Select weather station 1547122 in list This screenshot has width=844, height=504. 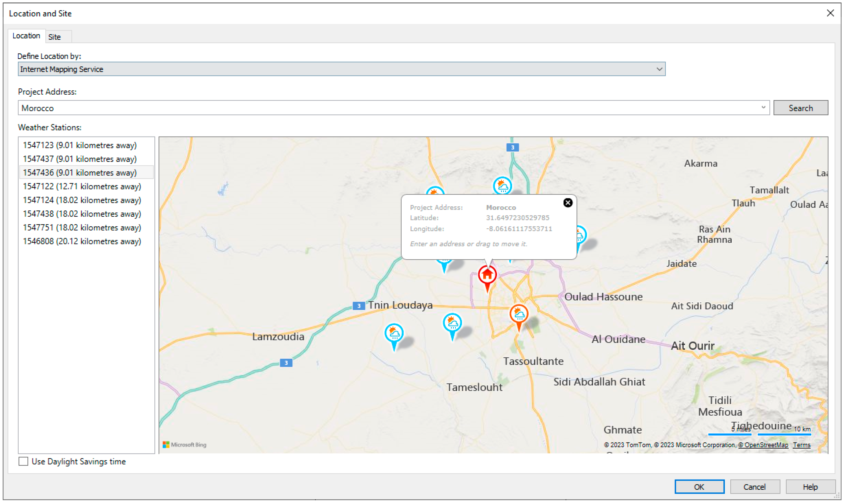pyautogui.click(x=82, y=186)
